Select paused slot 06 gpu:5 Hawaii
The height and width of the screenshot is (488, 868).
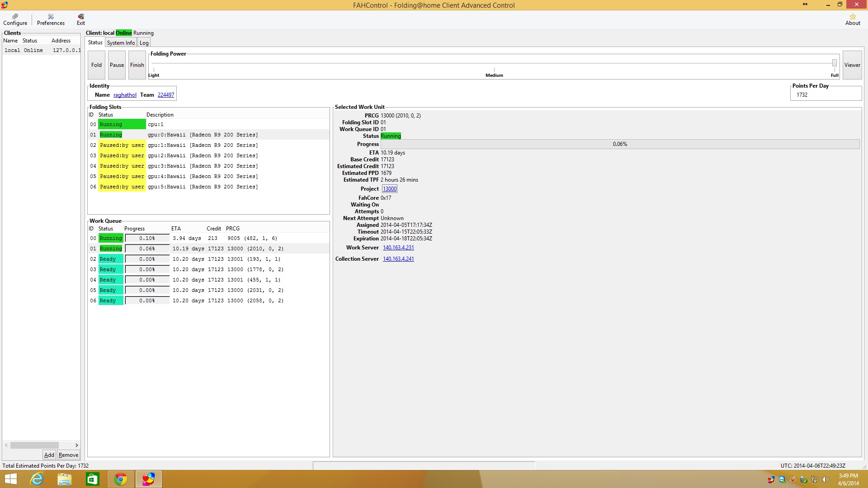point(208,187)
